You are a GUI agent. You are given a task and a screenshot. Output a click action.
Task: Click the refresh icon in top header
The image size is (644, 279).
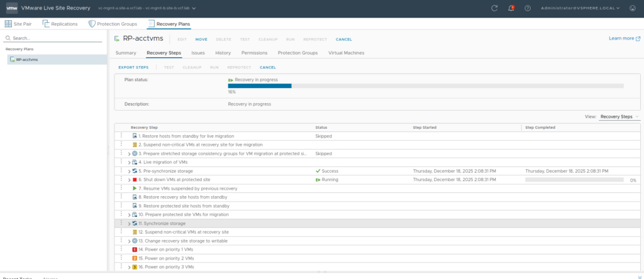[494, 8]
